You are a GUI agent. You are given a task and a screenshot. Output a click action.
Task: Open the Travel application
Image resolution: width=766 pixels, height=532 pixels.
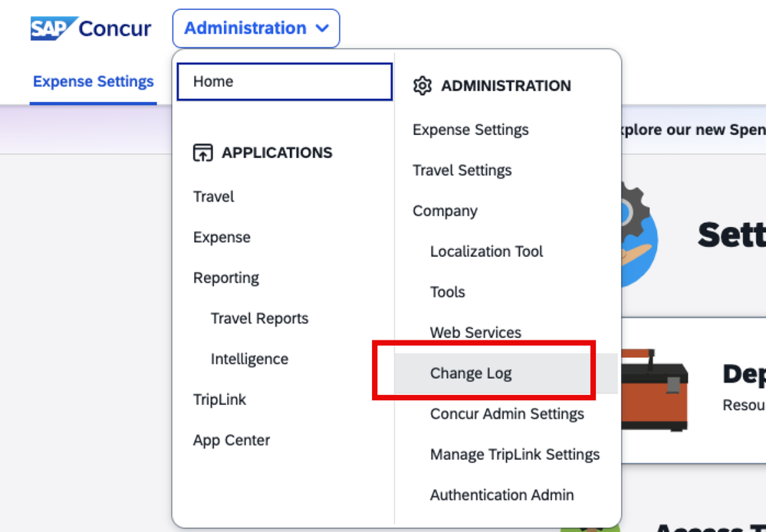(214, 196)
